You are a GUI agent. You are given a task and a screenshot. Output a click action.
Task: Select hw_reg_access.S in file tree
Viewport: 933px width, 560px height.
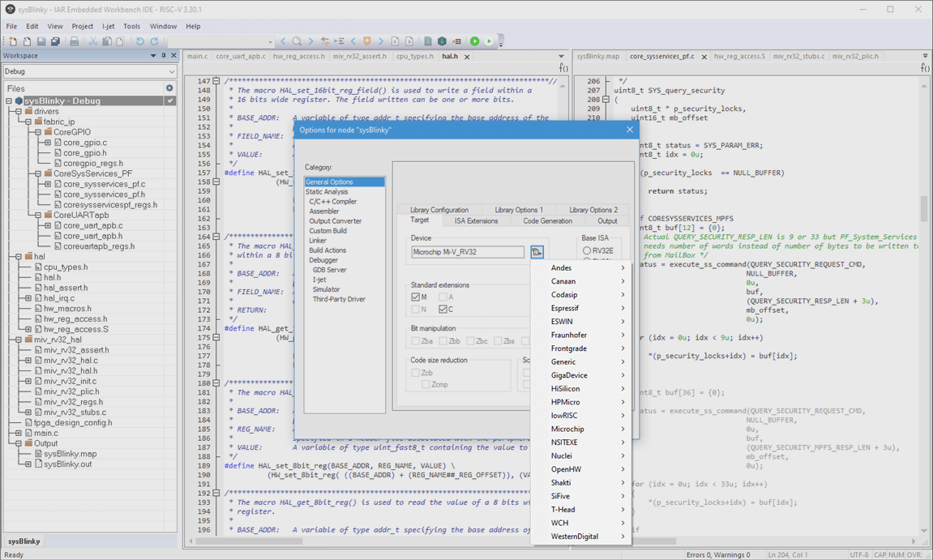click(76, 329)
